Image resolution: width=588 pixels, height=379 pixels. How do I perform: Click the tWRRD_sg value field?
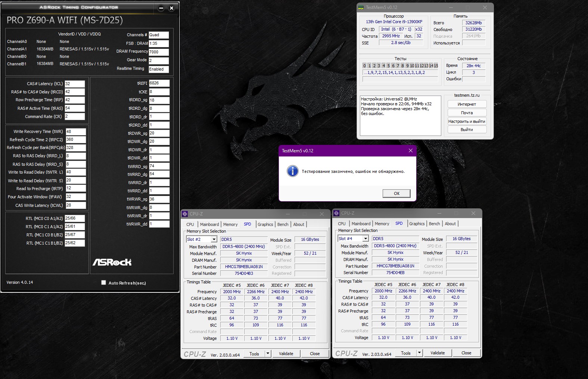point(159,166)
